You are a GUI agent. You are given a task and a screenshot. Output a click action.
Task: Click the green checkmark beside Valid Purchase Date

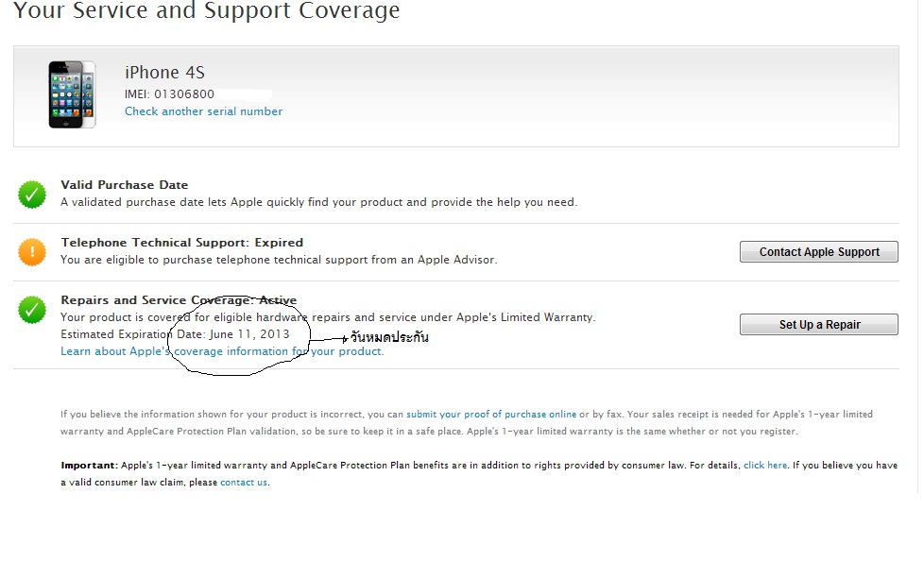(32, 195)
